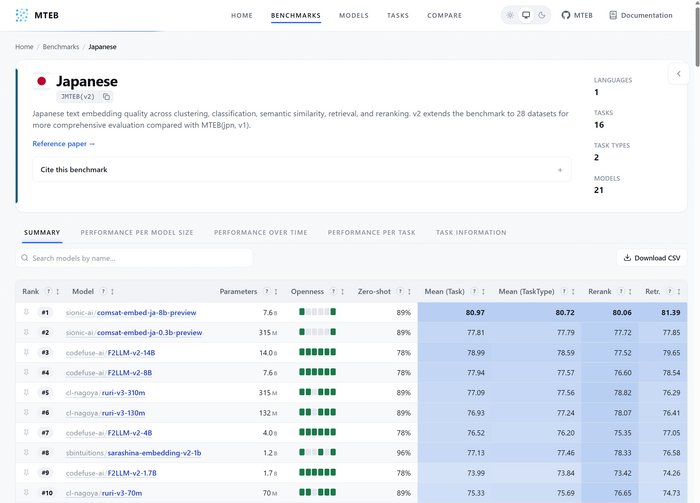Show help for the Openness column

click(333, 291)
